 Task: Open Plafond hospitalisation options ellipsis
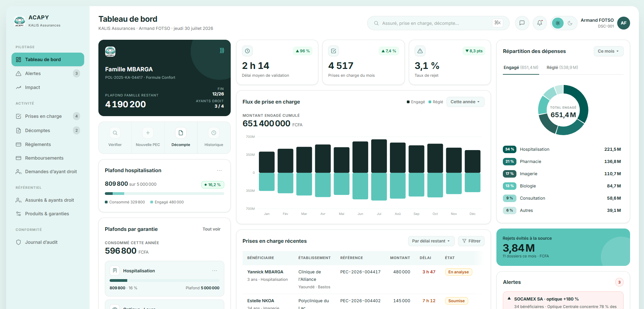point(220,170)
